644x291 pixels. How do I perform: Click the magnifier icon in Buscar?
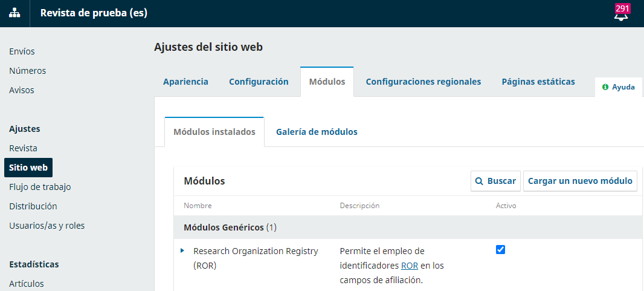479,181
